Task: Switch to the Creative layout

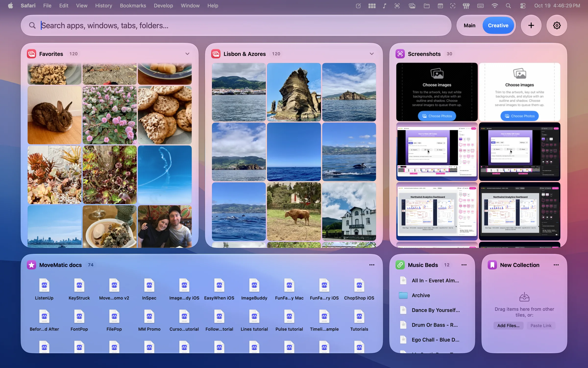Action: [x=498, y=25]
